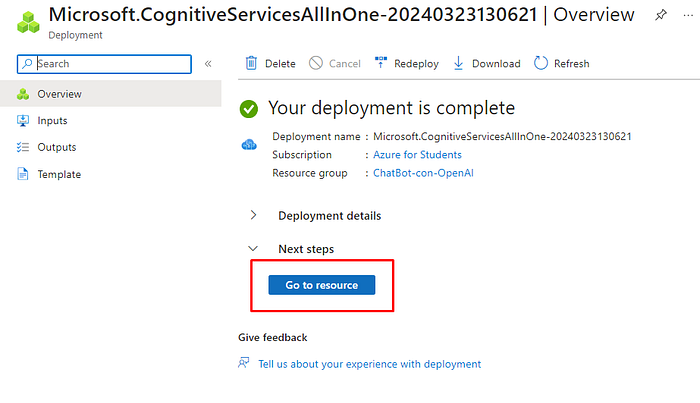Screen dimensions: 700x403
Task: Click the green cubes deployment icon in header
Action: tap(28, 22)
